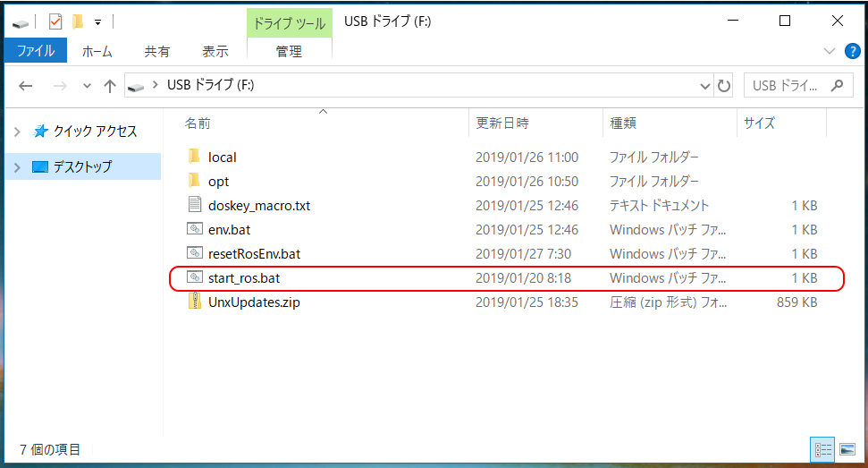This screenshot has height=468, width=868.
Task: Go forward with the right arrow
Action: click(x=60, y=85)
